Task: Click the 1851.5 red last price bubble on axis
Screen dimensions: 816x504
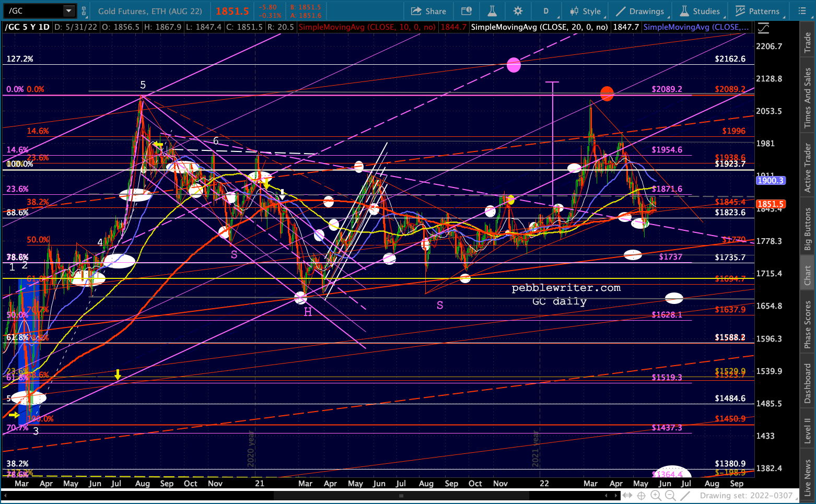Action: (x=771, y=204)
